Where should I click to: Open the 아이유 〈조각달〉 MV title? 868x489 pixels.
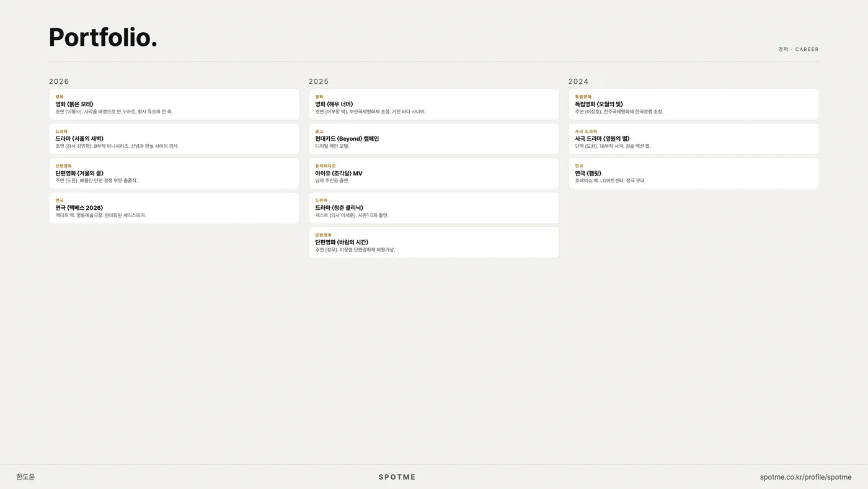click(x=339, y=174)
